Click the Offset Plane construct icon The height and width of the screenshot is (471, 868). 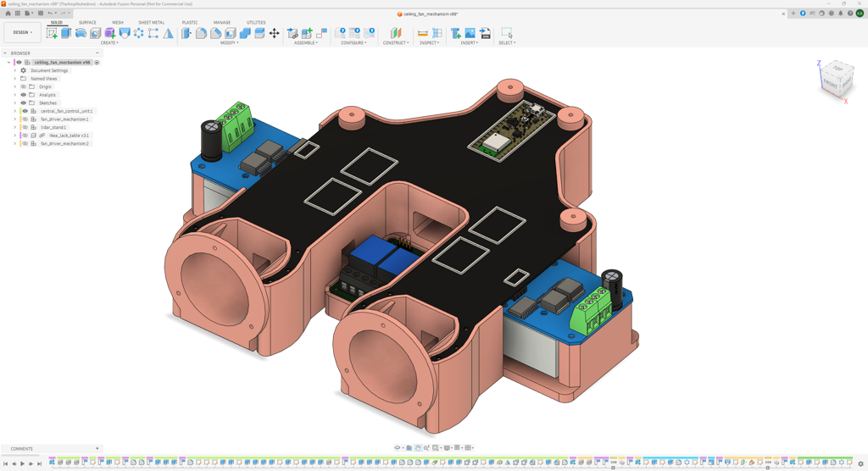(x=395, y=33)
